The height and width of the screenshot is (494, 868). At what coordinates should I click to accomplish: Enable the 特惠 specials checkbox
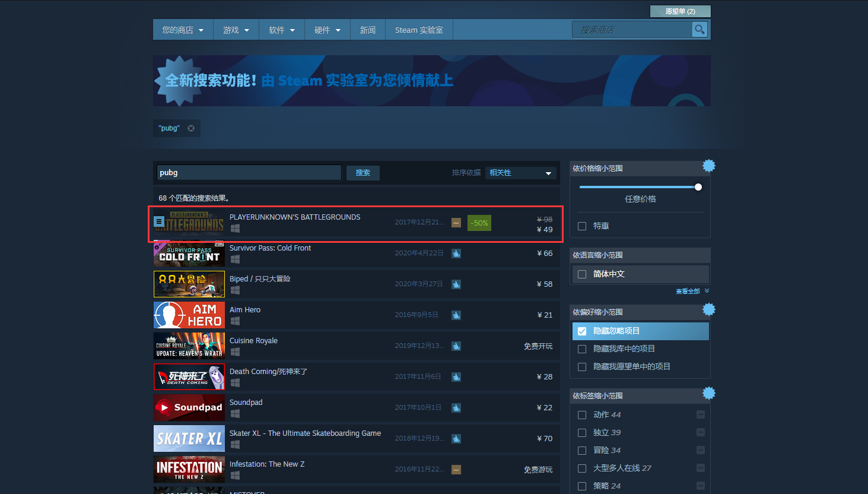[582, 226]
